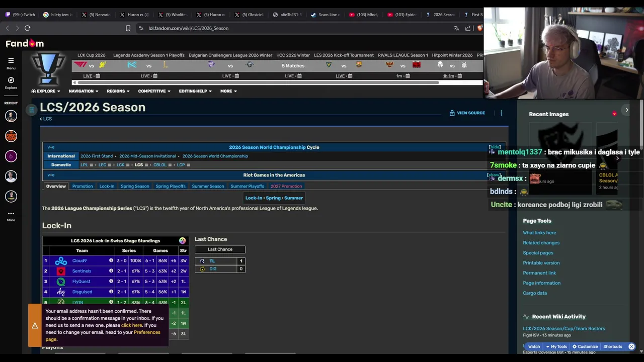This screenshot has width=644, height=362.
Task: Click the T1 logo in match ticker
Action: 80,65
